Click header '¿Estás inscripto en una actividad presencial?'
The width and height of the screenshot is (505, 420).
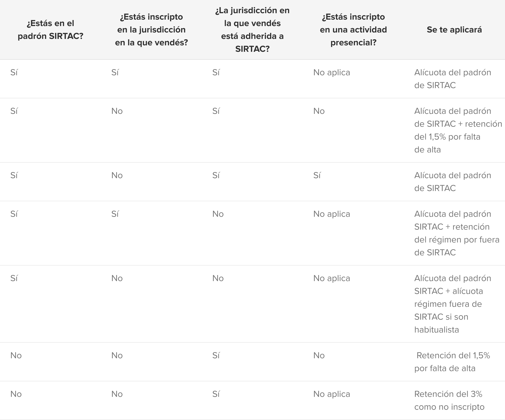click(353, 30)
